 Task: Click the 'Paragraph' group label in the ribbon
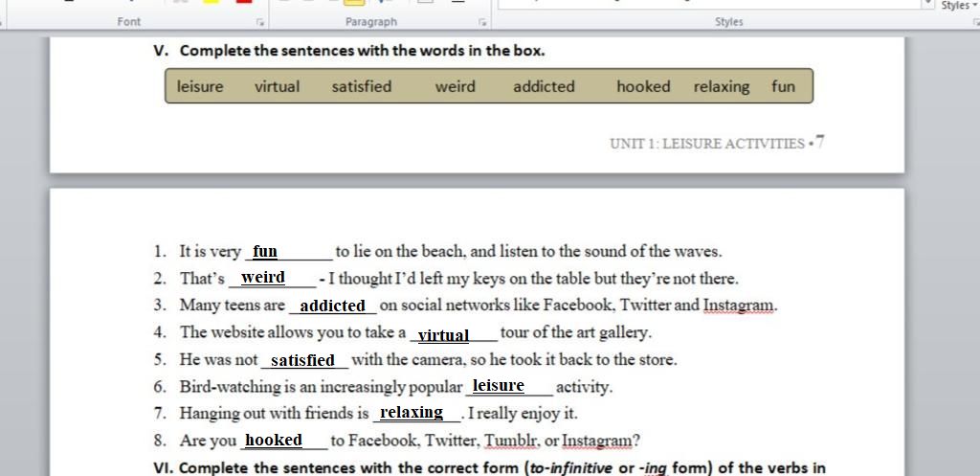[371, 22]
